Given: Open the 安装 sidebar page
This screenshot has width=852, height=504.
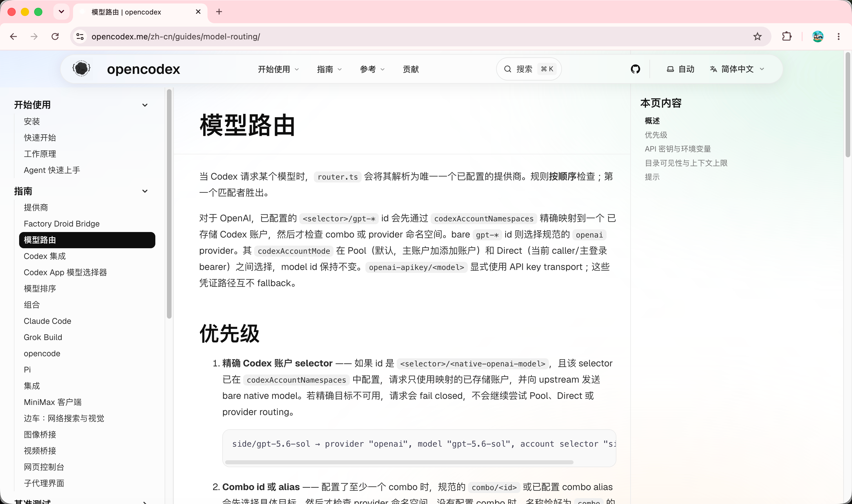Looking at the screenshot, I should point(32,121).
